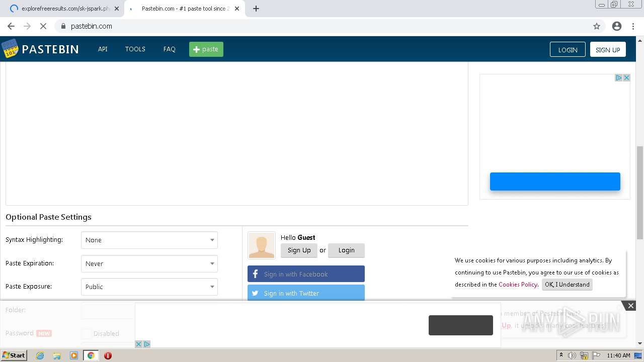Viewport: 644px width, 362px height.
Task: Go back with the browser back arrow
Action: [x=11, y=26]
